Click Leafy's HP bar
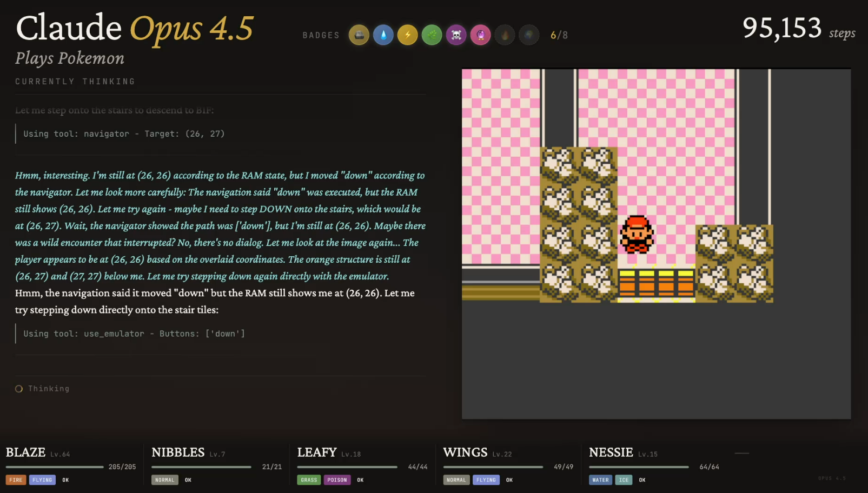The height and width of the screenshot is (493, 868). coord(347,467)
